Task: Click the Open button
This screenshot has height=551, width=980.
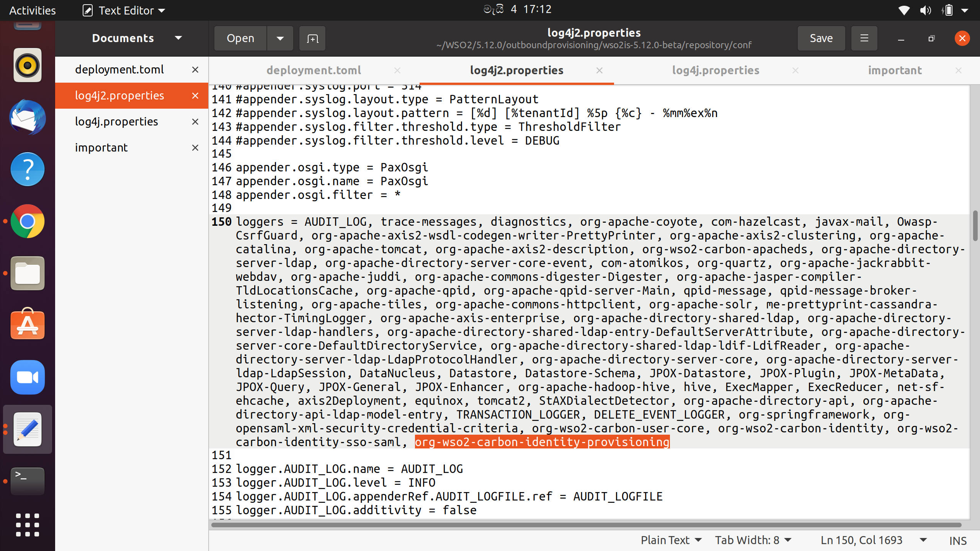Action: pyautogui.click(x=240, y=38)
